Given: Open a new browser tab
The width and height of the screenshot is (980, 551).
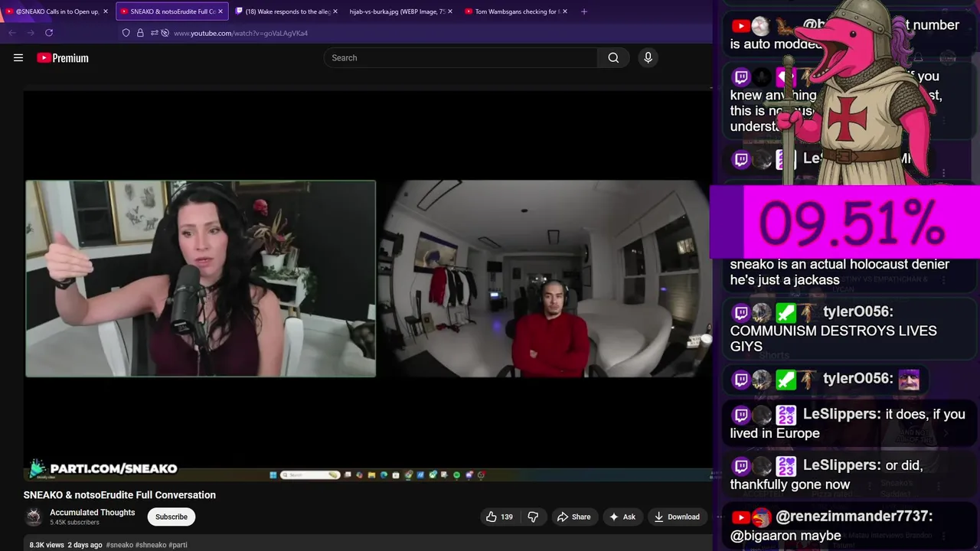Looking at the screenshot, I should [x=584, y=11].
